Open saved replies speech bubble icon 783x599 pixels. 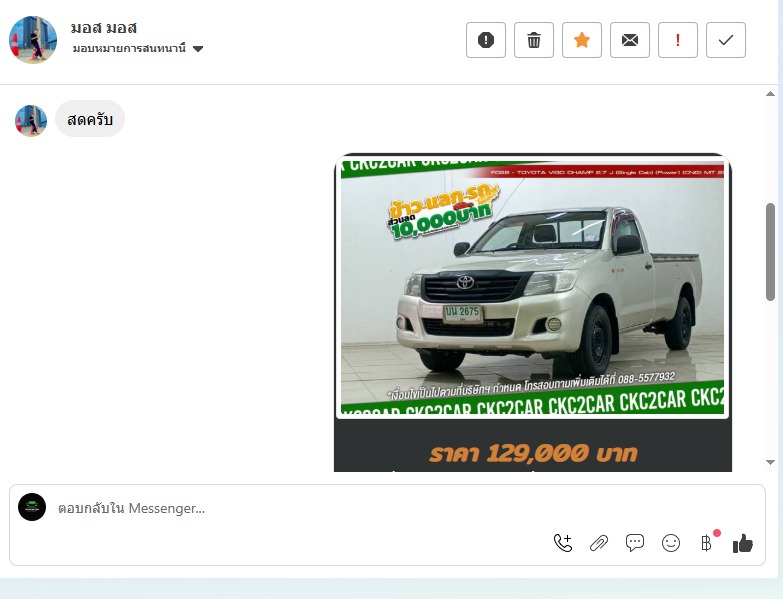coord(635,543)
